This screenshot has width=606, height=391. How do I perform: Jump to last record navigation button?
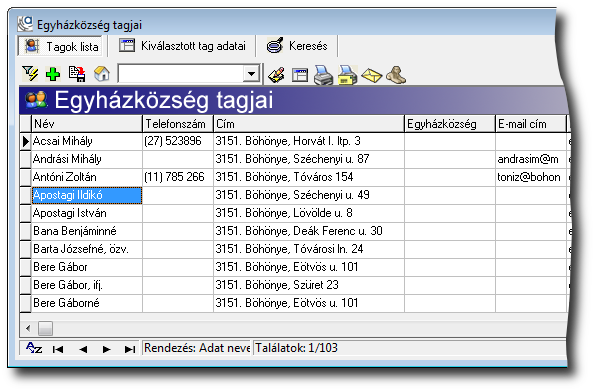130,349
